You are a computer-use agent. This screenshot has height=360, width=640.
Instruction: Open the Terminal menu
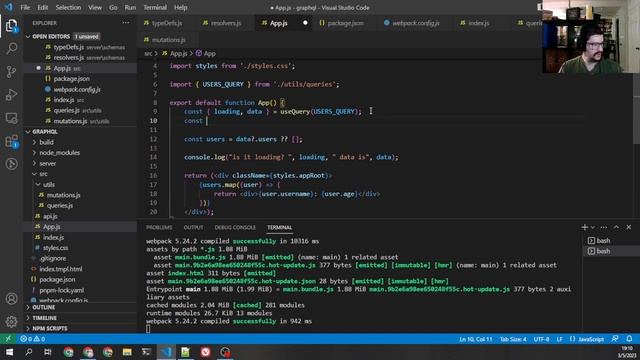[x=155, y=7]
